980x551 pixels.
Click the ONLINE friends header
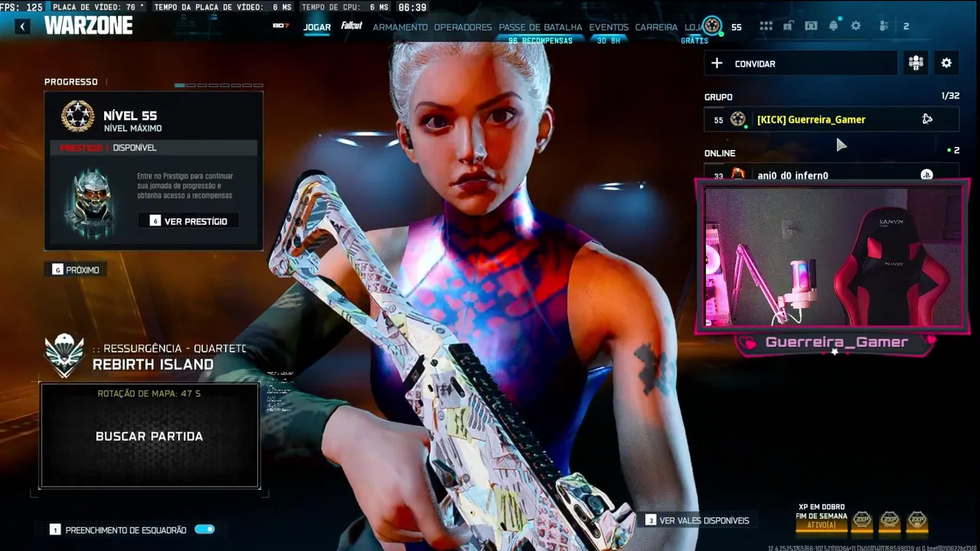[720, 153]
